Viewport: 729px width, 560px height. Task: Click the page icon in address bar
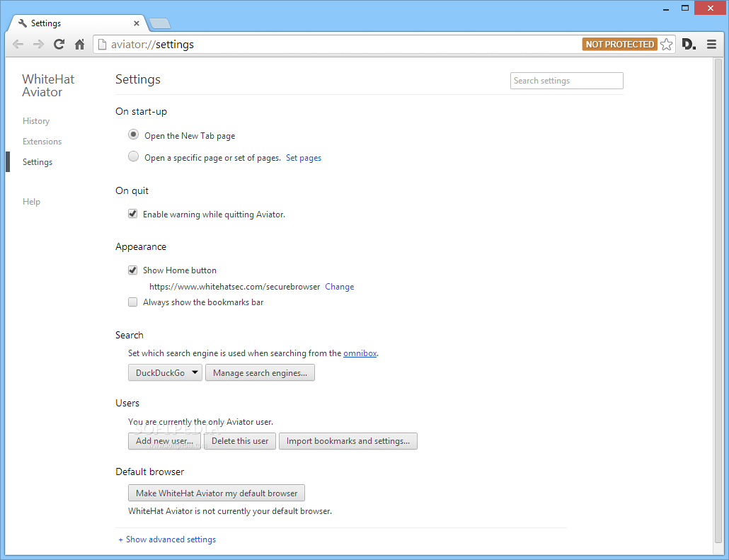(103, 44)
